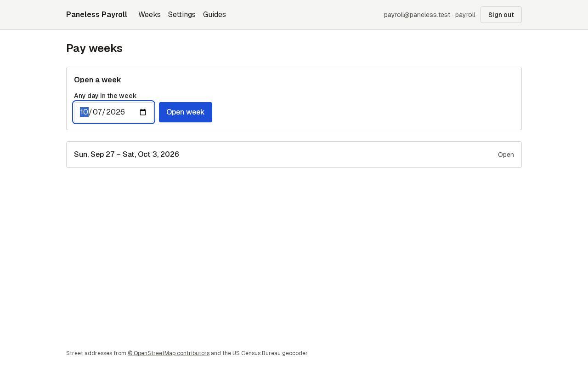Click the Pay weeks heading

pyautogui.click(x=94, y=48)
